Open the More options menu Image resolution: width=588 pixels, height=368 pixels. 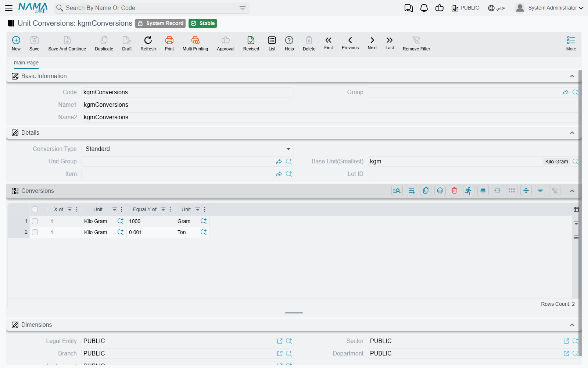pyautogui.click(x=571, y=43)
